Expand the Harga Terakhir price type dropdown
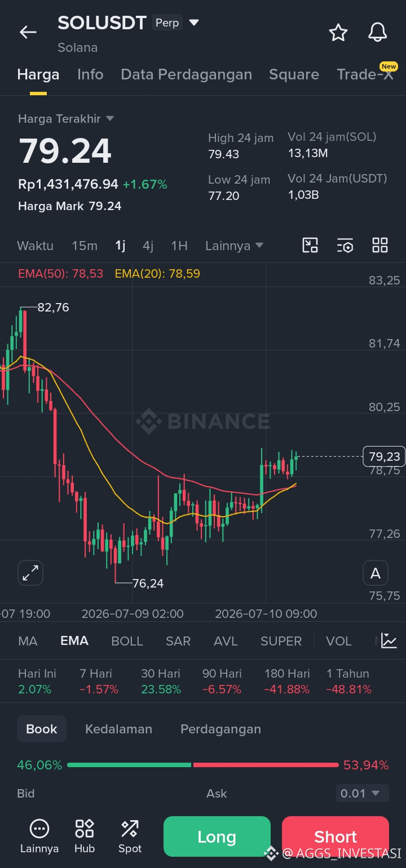Screen dimensions: 406x868 point(110,119)
